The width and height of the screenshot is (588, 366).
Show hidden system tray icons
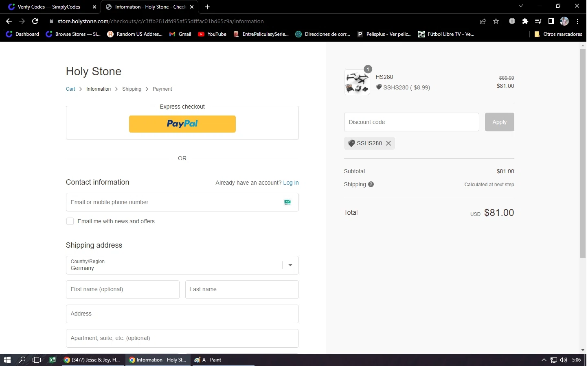point(544,360)
